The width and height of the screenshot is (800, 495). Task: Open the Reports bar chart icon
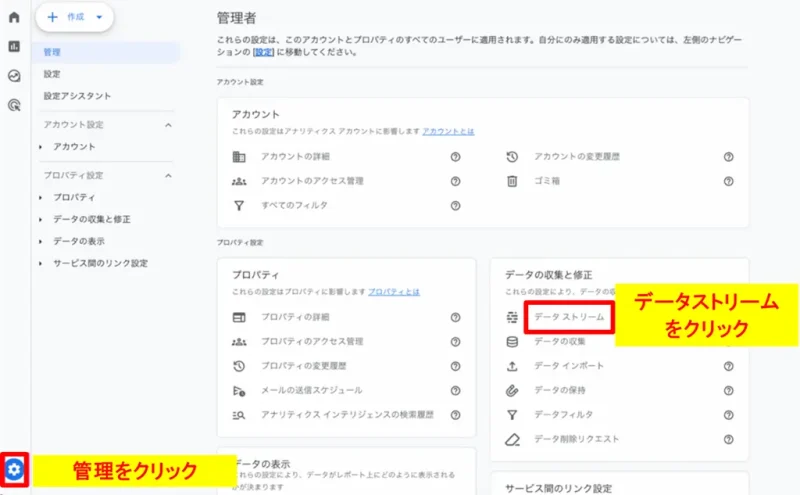point(14,46)
